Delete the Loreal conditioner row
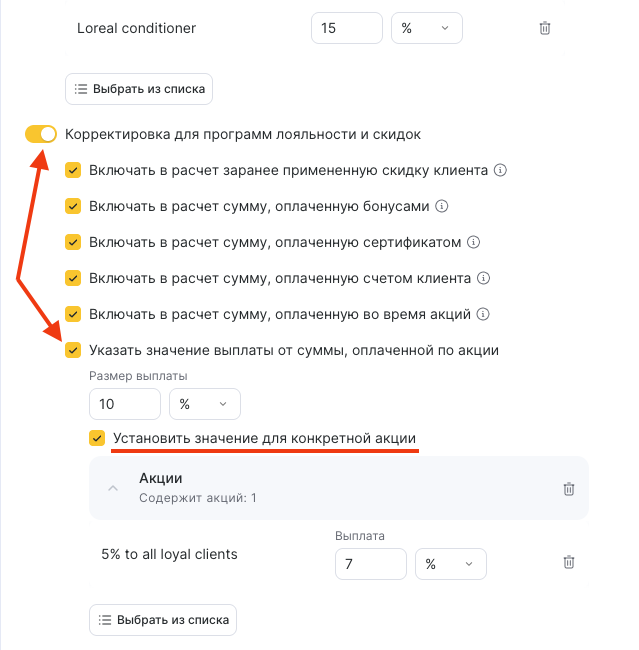 [x=545, y=28]
